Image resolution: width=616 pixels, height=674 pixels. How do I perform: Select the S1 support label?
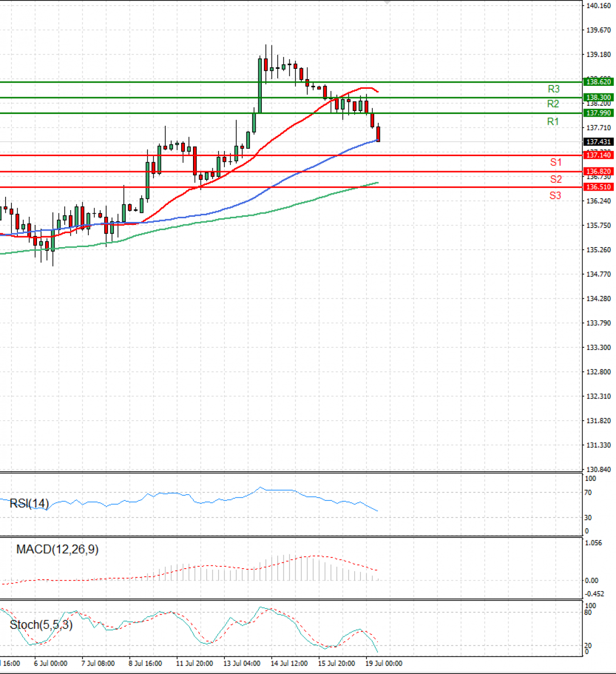[555, 162]
